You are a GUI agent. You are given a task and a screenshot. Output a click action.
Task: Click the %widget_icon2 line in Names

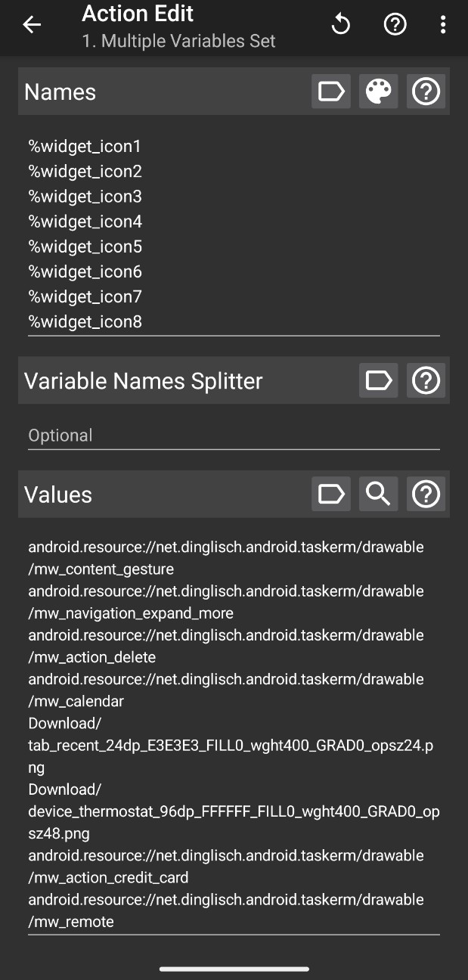(85, 171)
